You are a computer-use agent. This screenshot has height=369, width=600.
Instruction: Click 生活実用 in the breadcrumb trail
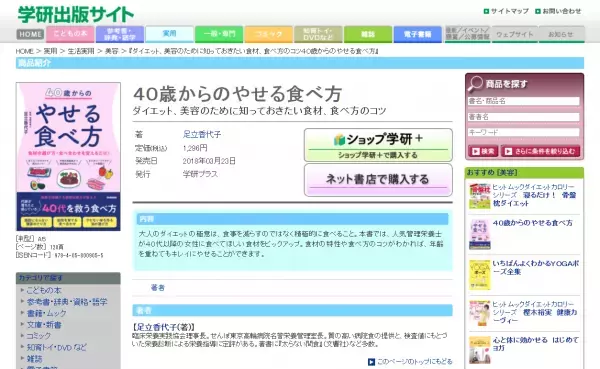81,51
